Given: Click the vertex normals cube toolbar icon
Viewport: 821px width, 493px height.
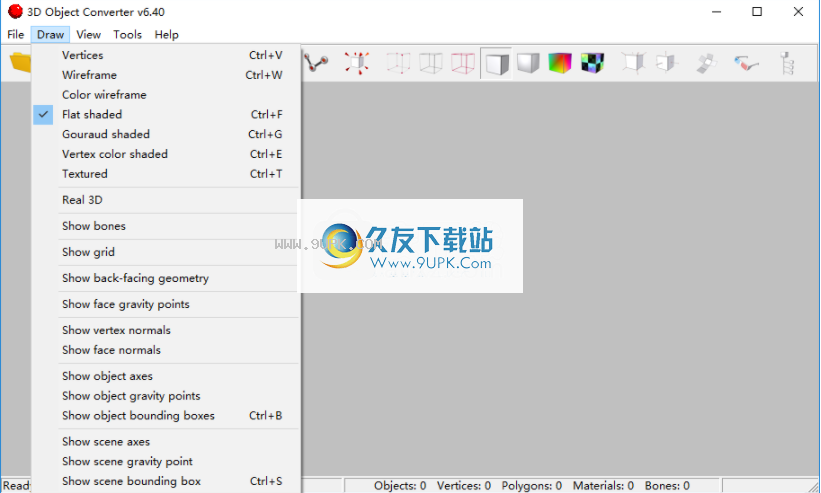Looking at the screenshot, I should point(633,63).
